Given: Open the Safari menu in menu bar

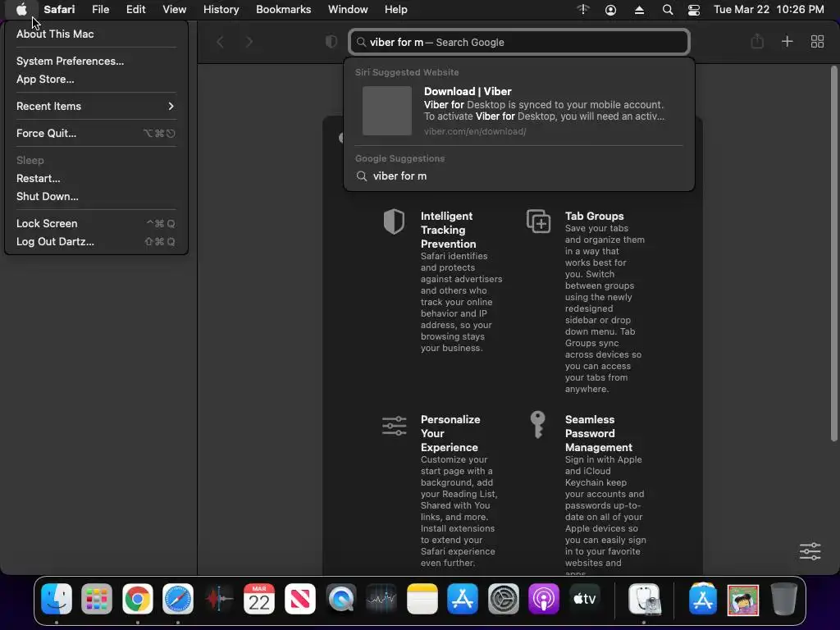Looking at the screenshot, I should coord(59,10).
